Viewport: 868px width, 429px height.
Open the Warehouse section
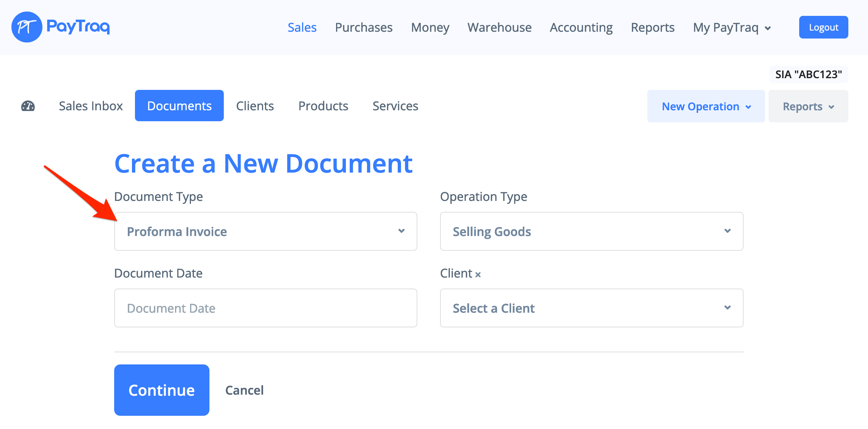[x=499, y=28]
